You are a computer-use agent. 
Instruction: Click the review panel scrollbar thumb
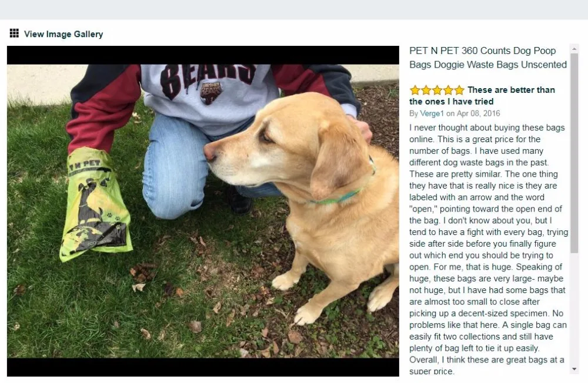[574, 153]
